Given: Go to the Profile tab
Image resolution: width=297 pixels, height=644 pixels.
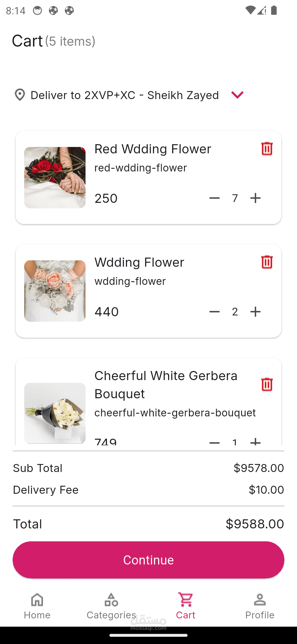Looking at the screenshot, I should 260,606.
